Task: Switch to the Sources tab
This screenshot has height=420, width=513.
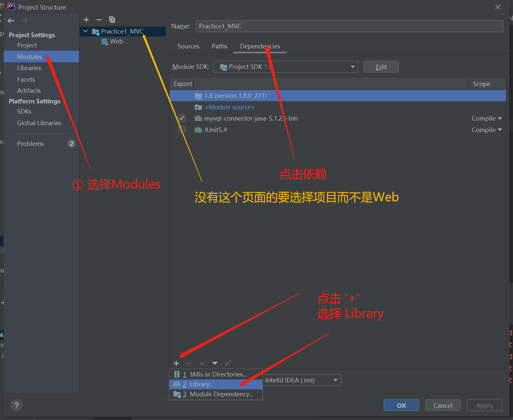Action: [x=188, y=46]
